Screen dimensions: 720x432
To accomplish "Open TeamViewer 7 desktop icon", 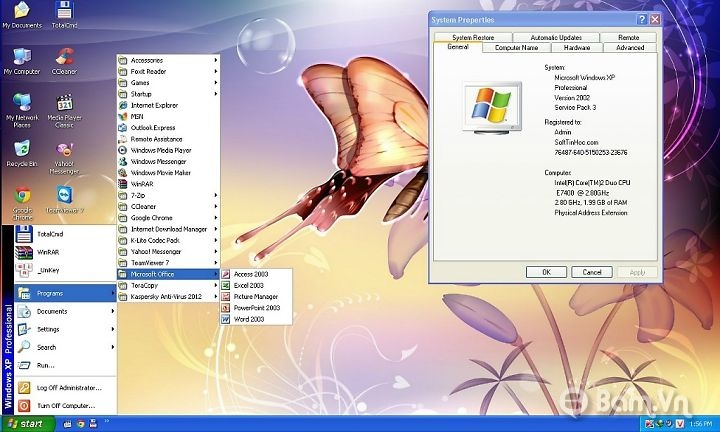I will tap(65, 200).
